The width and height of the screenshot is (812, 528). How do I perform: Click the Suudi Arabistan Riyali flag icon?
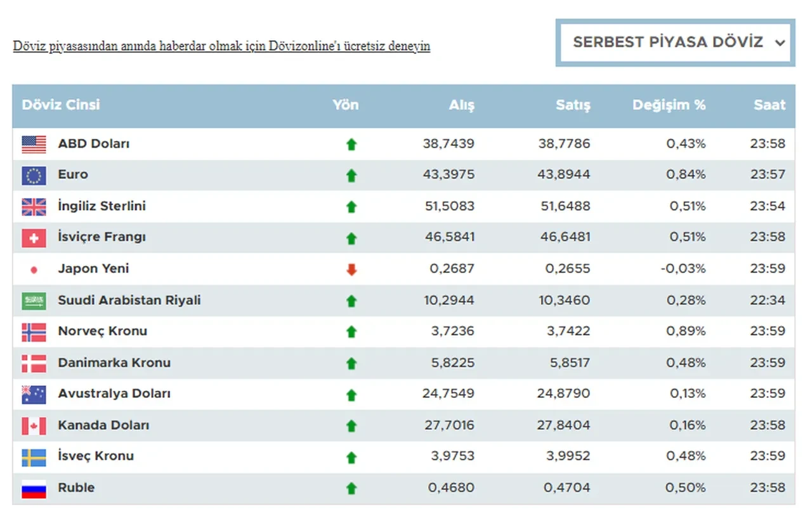[34, 301]
